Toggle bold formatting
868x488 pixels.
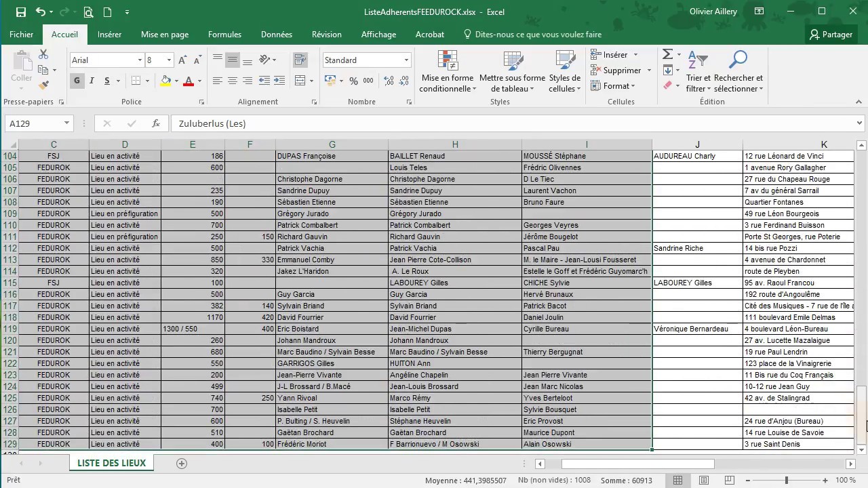(x=77, y=81)
